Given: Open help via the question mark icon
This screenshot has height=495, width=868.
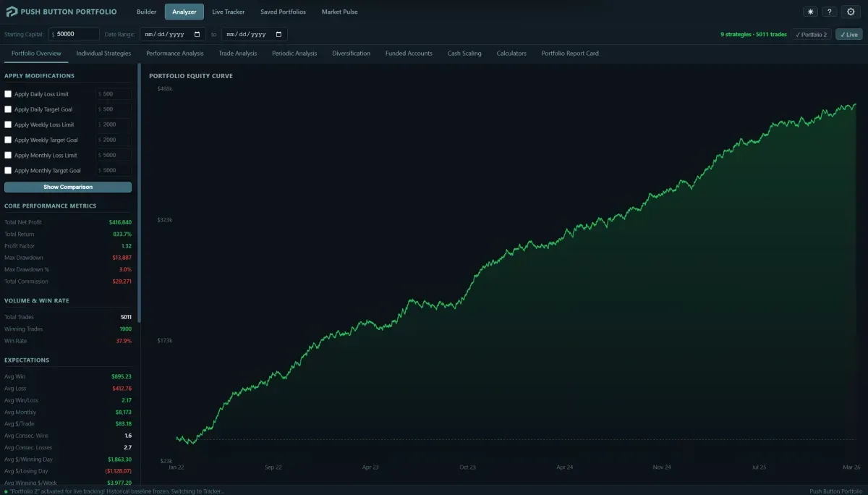Looking at the screenshot, I should (830, 12).
